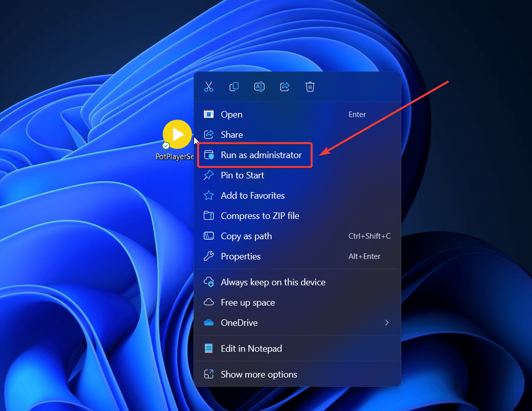Click the Copy icon in context menu

click(234, 87)
